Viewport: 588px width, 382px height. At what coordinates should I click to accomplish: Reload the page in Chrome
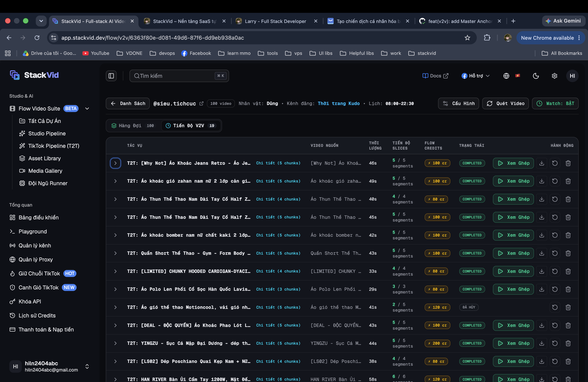(x=37, y=38)
